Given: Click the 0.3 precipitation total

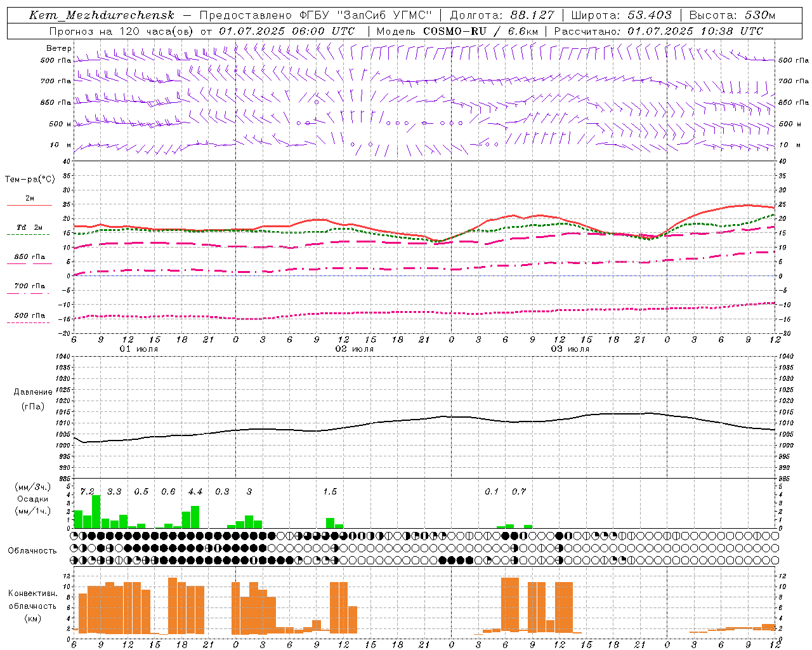Looking at the screenshot, I should coord(222,491).
